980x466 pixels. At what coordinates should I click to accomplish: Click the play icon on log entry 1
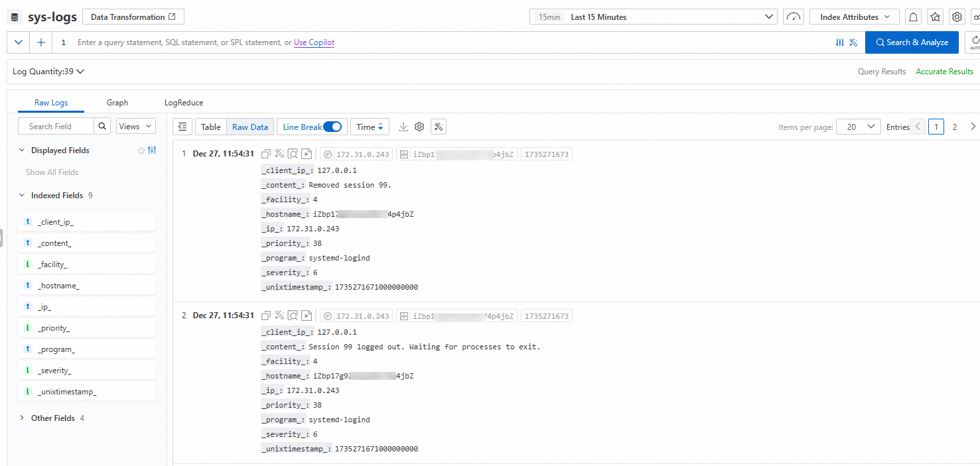(x=306, y=154)
